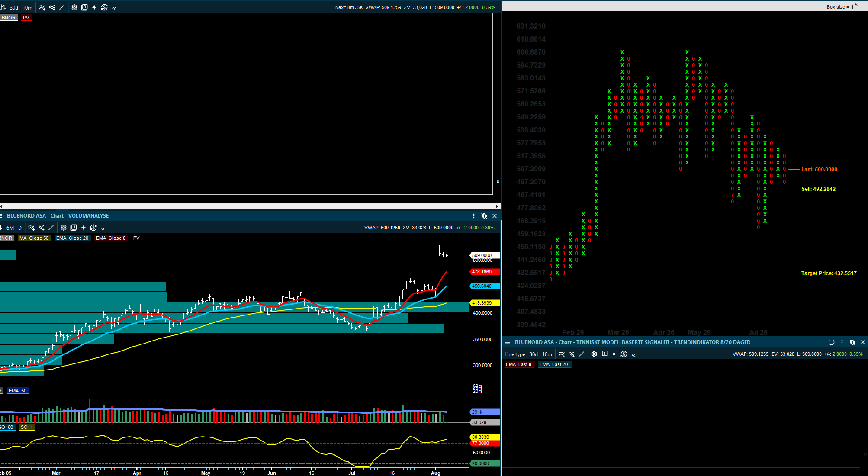
Task: Open Line type selector in TRENDINDIKATOR chart
Action: pyautogui.click(x=515, y=354)
